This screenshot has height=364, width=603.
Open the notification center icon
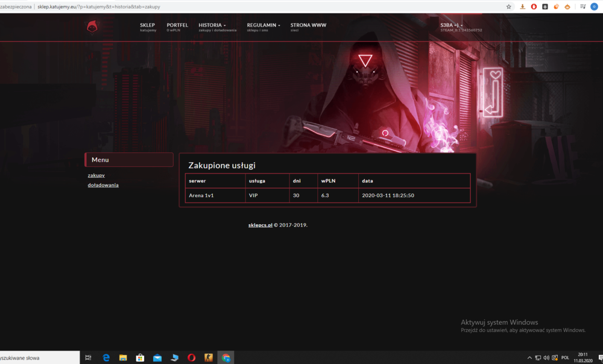coord(601,358)
